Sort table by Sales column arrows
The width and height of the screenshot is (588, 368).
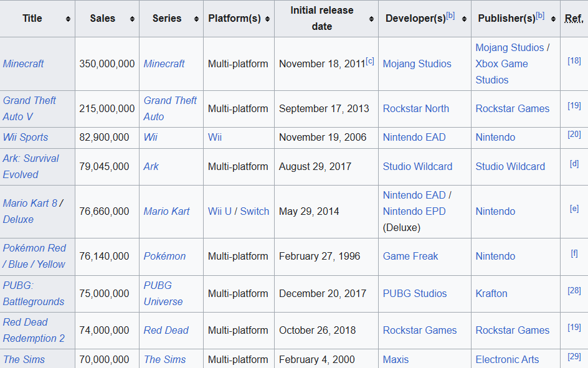tap(132, 19)
